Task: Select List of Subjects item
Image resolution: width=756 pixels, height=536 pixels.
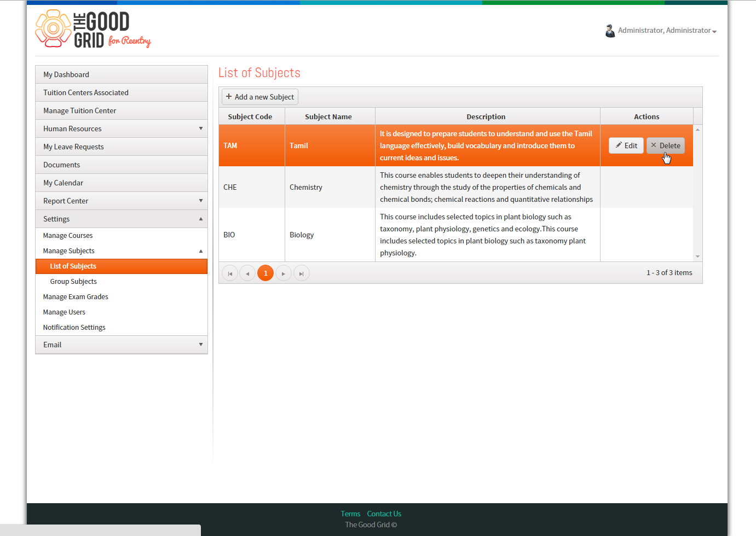Action: [122, 266]
